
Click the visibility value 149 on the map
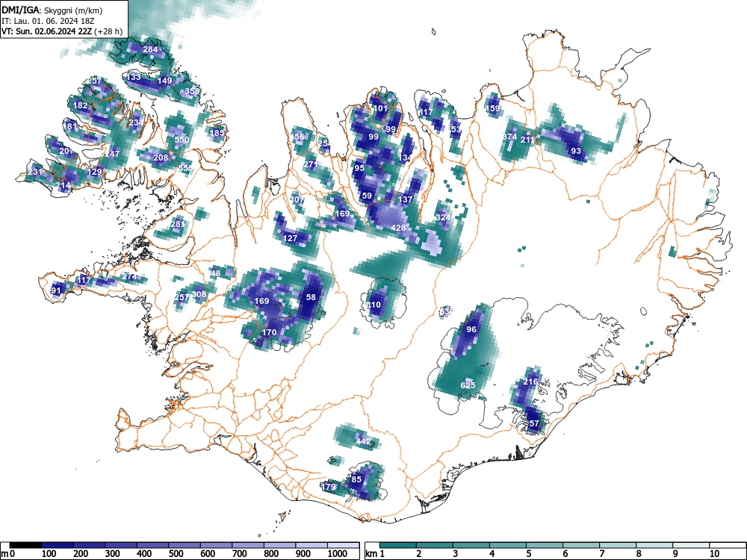(165, 81)
